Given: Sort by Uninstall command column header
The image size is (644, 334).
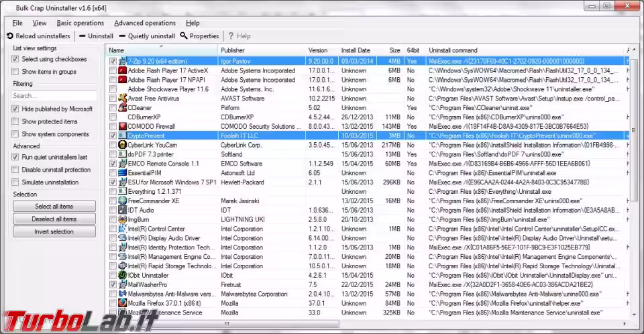Looking at the screenshot, I should pos(525,50).
